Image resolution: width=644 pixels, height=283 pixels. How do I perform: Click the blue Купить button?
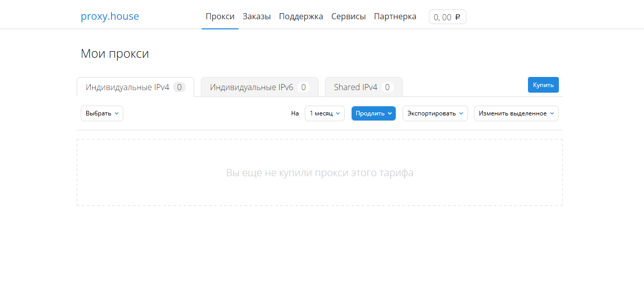point(543,85)
